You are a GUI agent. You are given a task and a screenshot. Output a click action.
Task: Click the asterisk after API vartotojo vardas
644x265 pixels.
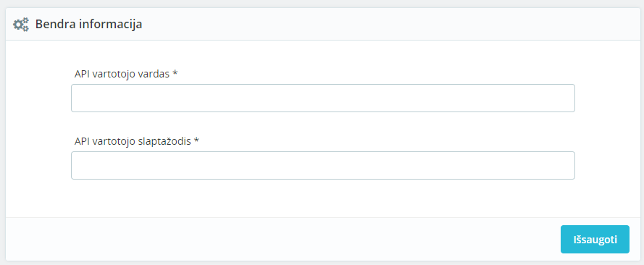(x=175, y=72)
